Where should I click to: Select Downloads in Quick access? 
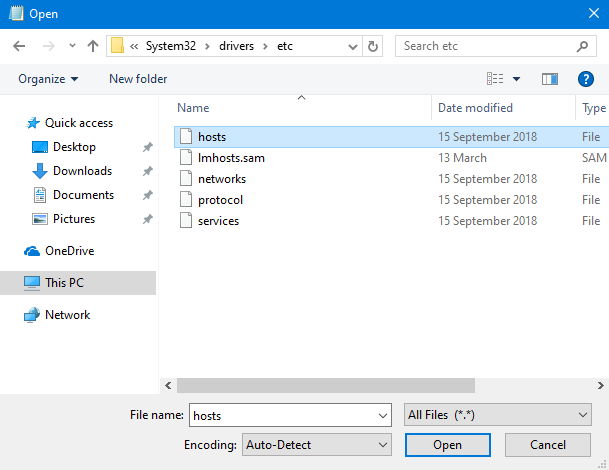click(82, 171)
